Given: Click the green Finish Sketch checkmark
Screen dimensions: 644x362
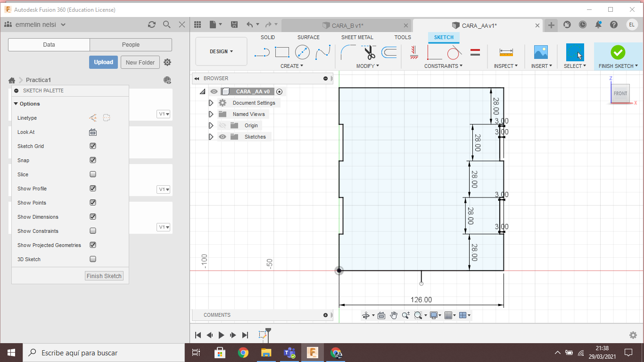Looking at the screenshot, I should [618, 52].
